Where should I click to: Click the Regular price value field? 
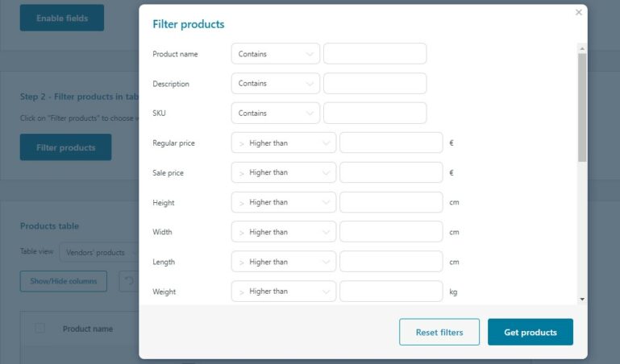pyautogui.click(x=391, y=143)
